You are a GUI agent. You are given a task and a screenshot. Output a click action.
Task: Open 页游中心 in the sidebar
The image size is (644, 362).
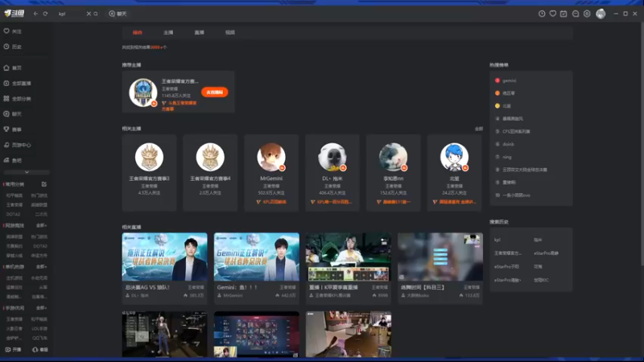[17, 145]
